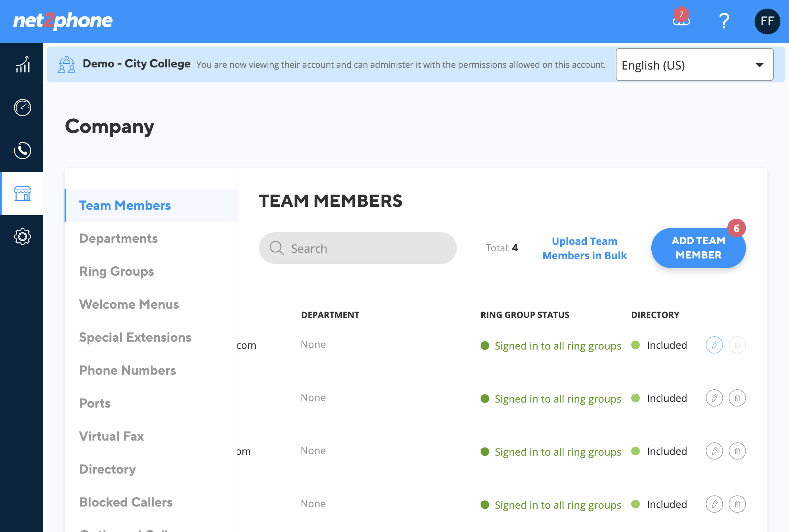Open Upload Team Members in Bulk link
The width and height of the screenshot is (789, 532).
[585, 248]
